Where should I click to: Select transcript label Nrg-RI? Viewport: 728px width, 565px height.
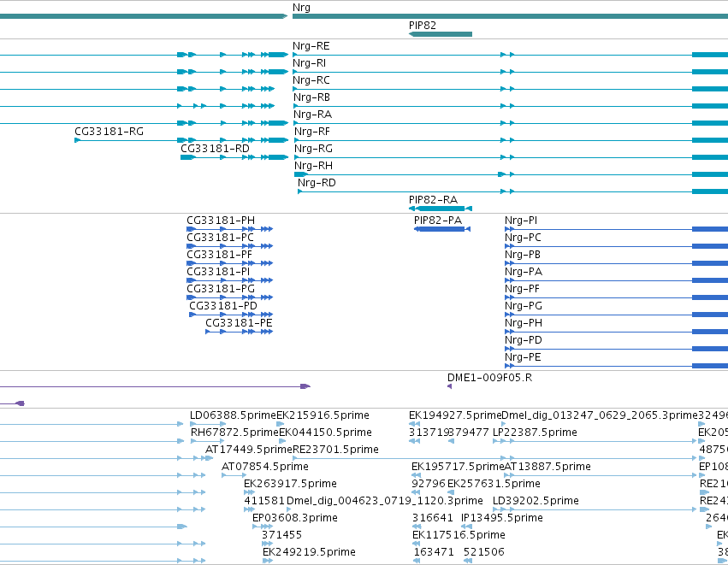click(309, 63)
